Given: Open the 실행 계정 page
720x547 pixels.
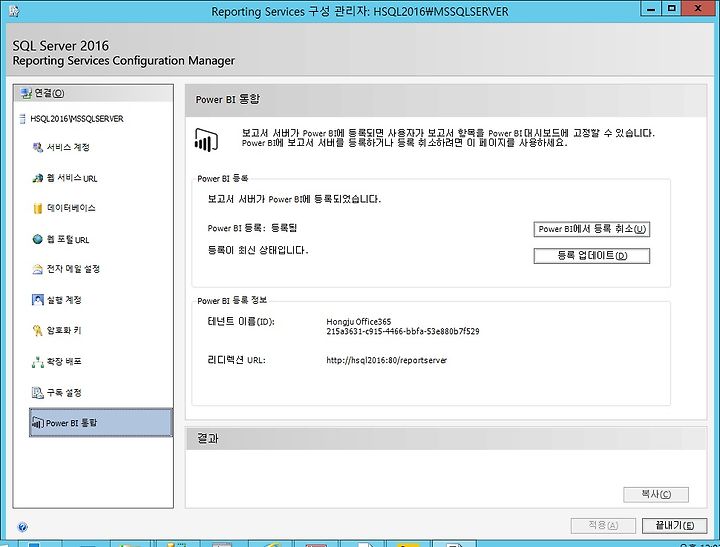Looking at the screenshot, I should [x=64, y=300].
